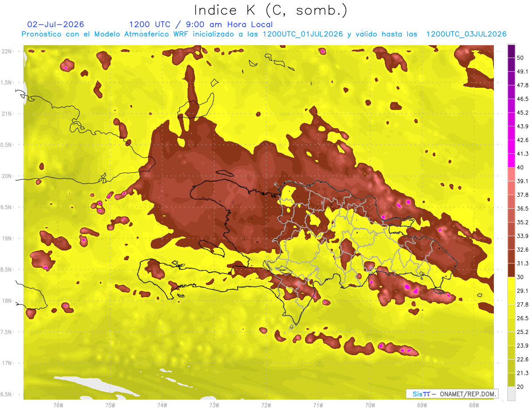The height and width of the screenshot is (411, 532).
Task: Click colorbar value "36.5"
Action: pos(522,208)
